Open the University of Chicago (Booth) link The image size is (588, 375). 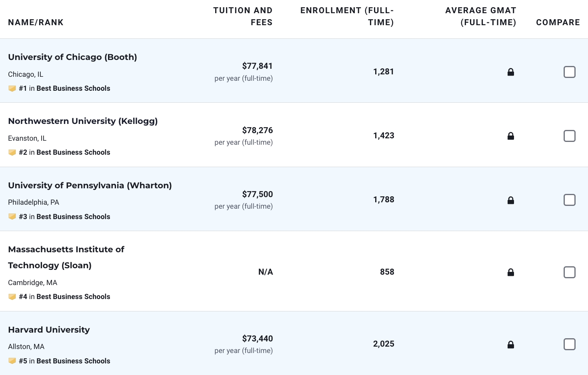coord(72,57)
